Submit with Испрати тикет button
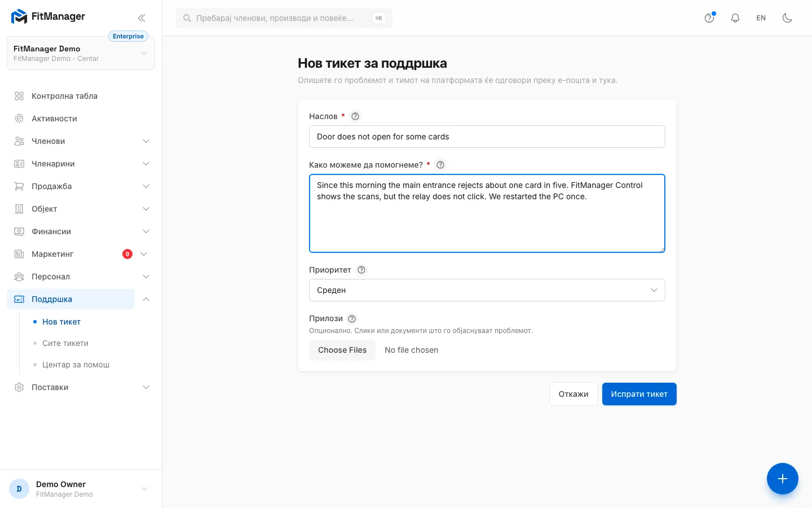This screenshot has height=508, width=812. (x=639, y=394)
